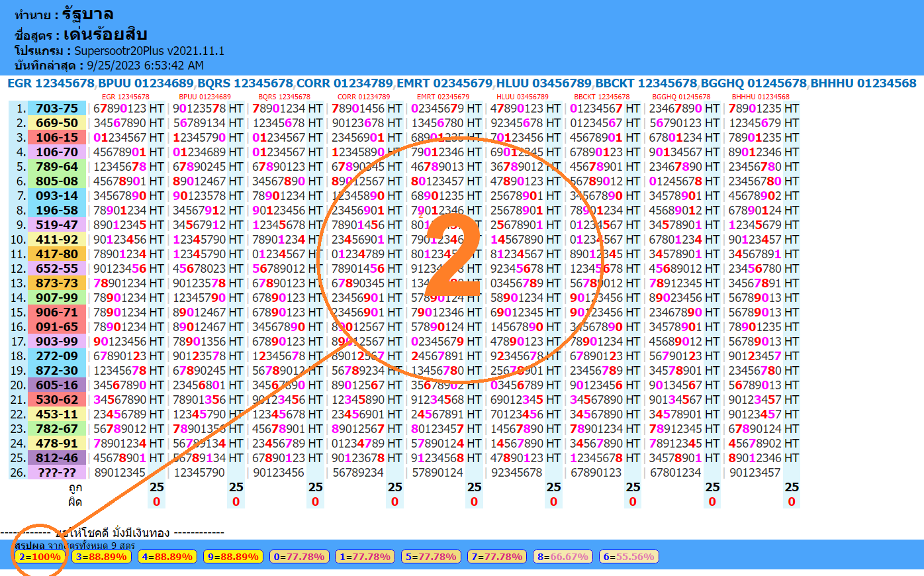Click the formula name เด่นร้อยสิบ
This screenshot has width=924, height=576.
pyautogui.click(x=105, y=34)
